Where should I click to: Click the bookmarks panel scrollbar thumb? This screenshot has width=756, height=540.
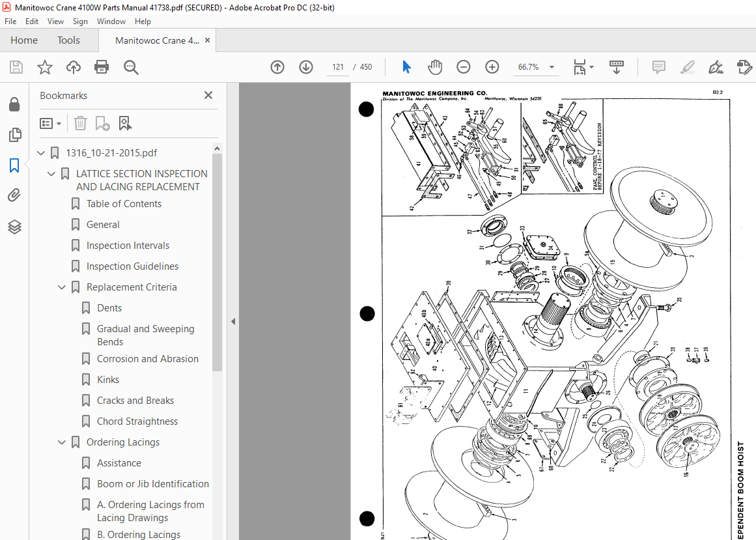click(217, 263)
